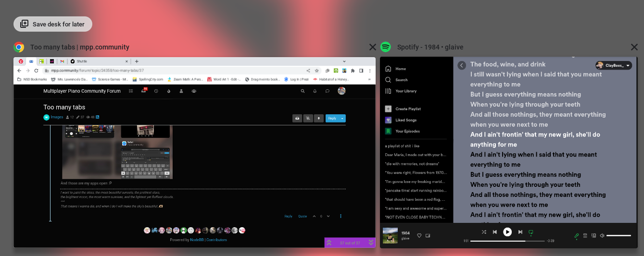Screen dimensions: 644x256
Task: Click the blue topic Reply button
Action: 332,118
